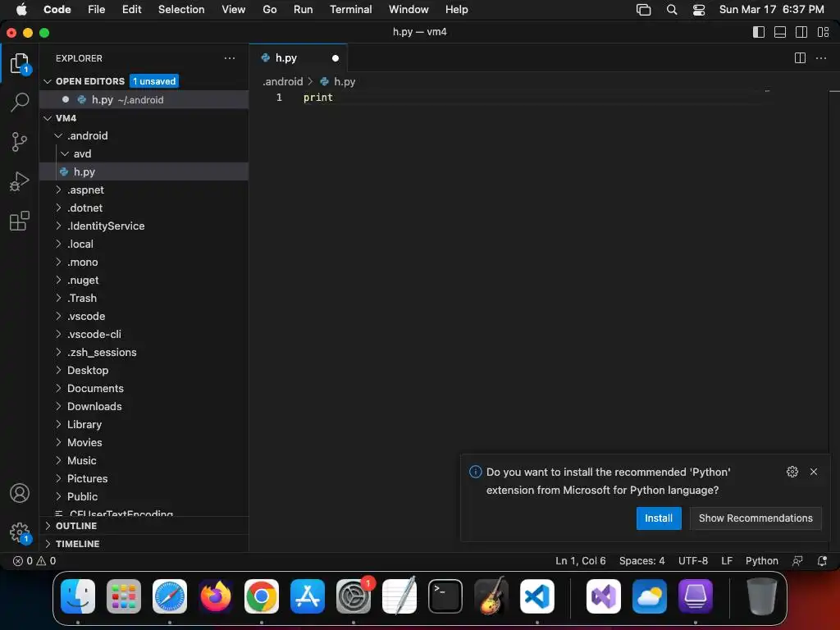The image size is (840, 630).
Task: Toggle primary side bar layout icon
Action: pyautogui.click(x=759, y=32)
